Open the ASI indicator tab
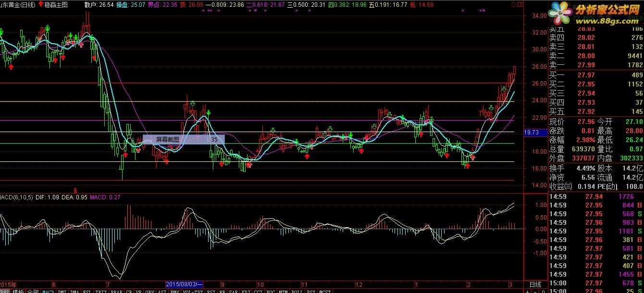This screenshot has height=293, width=644. point(162,291)
